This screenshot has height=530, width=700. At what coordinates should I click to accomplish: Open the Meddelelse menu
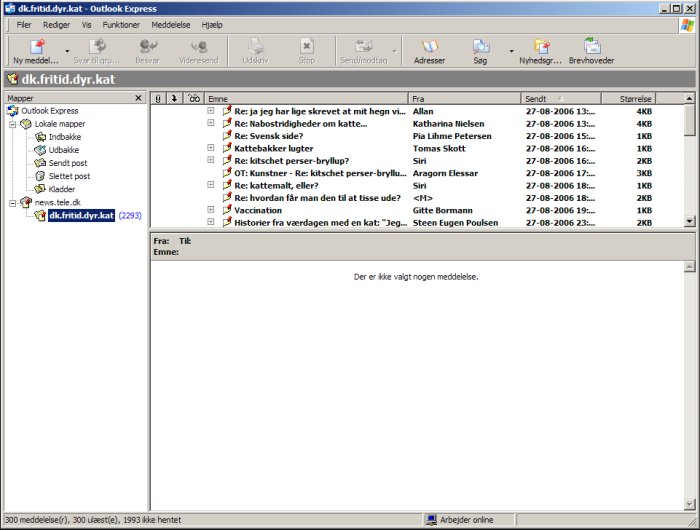tap(170, 23)
